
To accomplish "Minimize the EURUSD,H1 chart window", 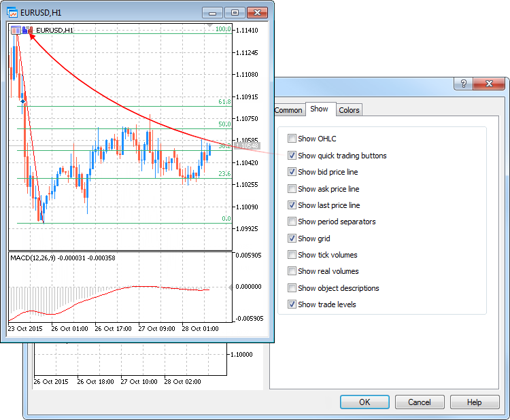I will [x=213, y=12].
